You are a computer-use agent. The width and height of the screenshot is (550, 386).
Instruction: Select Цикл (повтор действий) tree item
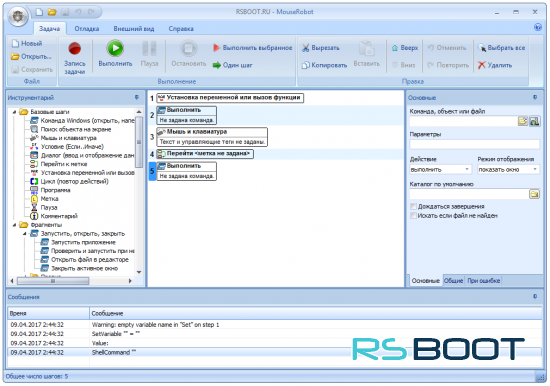pos(70,181)
